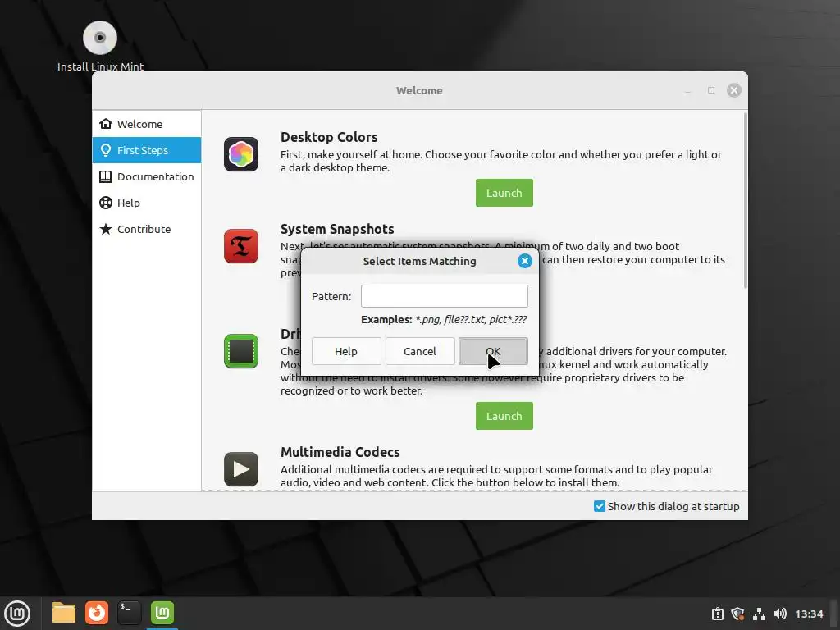Click the Select Items Matching title
Image resolution: width=840 pixels, height=630 pixels.
tap(419, 261)
